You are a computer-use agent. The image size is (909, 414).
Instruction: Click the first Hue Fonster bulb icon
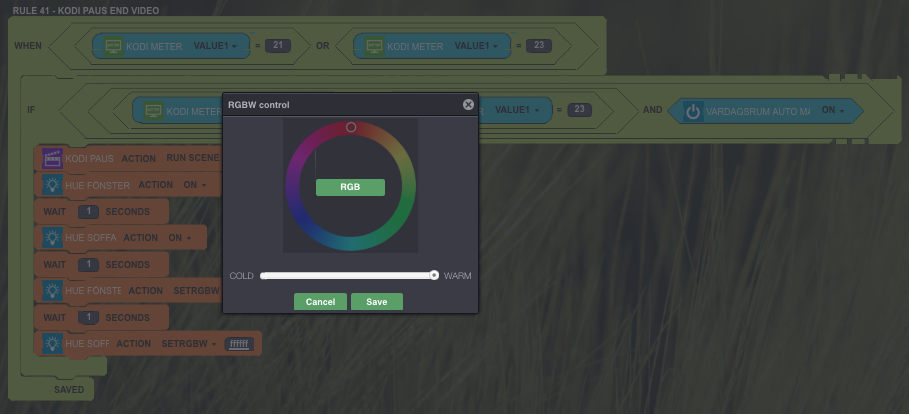coord(51,185)
